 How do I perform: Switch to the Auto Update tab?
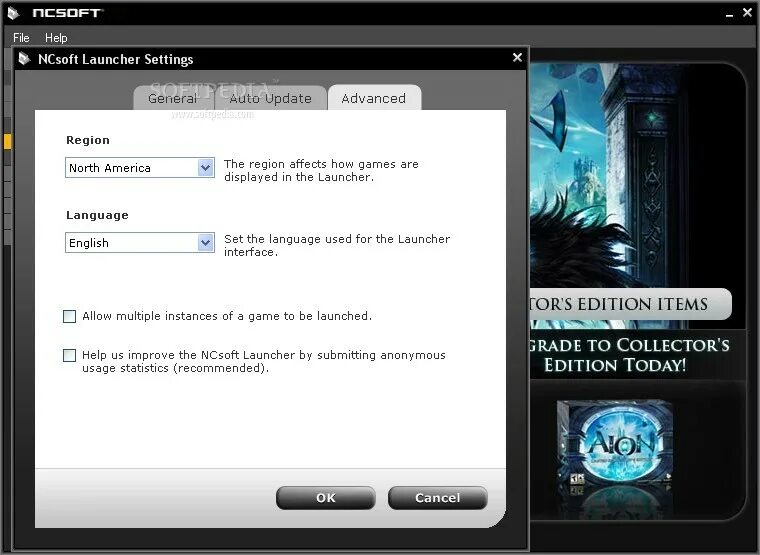click(270, 98)
